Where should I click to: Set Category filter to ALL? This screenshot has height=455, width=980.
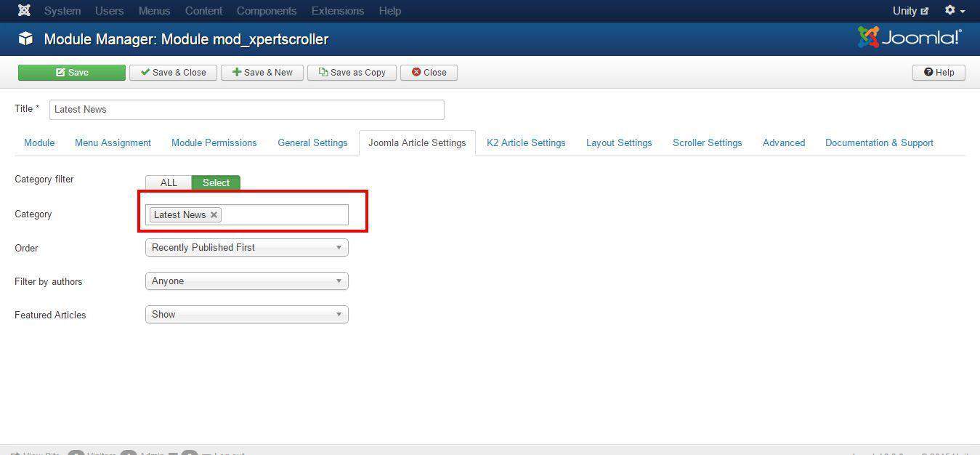[x=169, y=183]
